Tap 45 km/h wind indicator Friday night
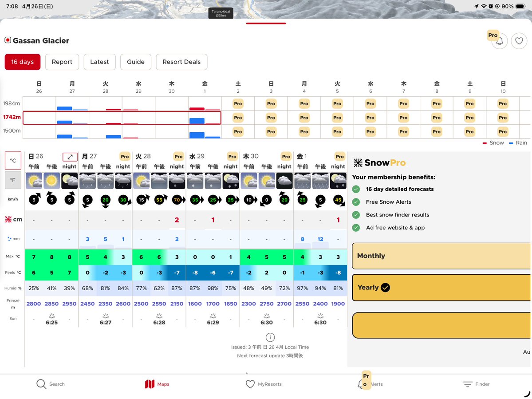The image size is (532, 399). 339,201
